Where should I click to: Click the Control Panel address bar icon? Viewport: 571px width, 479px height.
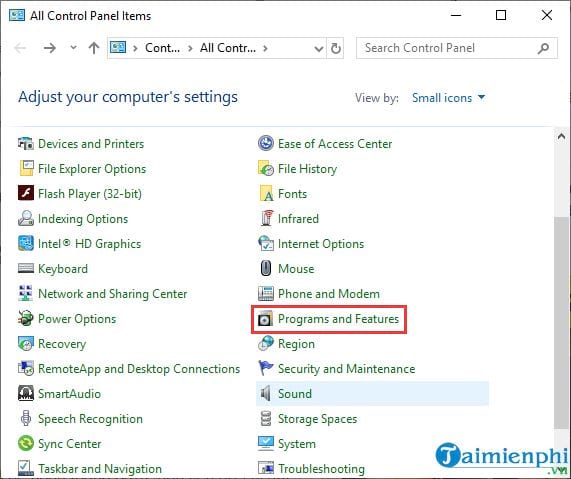tap(118, 47)
